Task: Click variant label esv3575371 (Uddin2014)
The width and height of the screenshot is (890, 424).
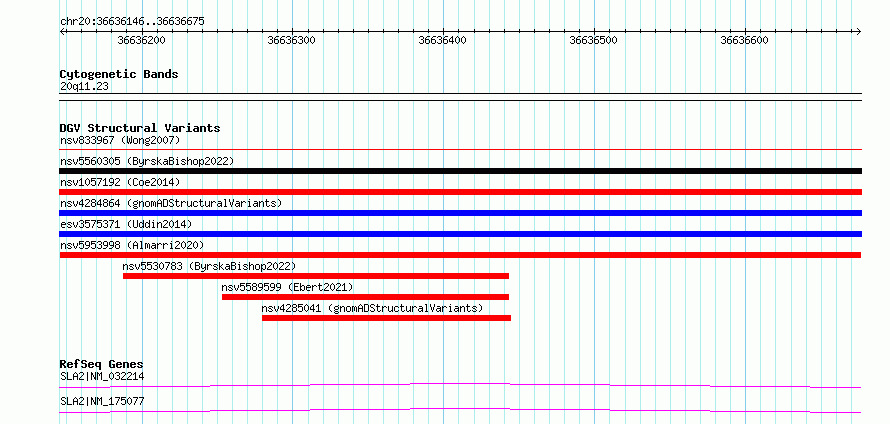Action: coord(126,224)
